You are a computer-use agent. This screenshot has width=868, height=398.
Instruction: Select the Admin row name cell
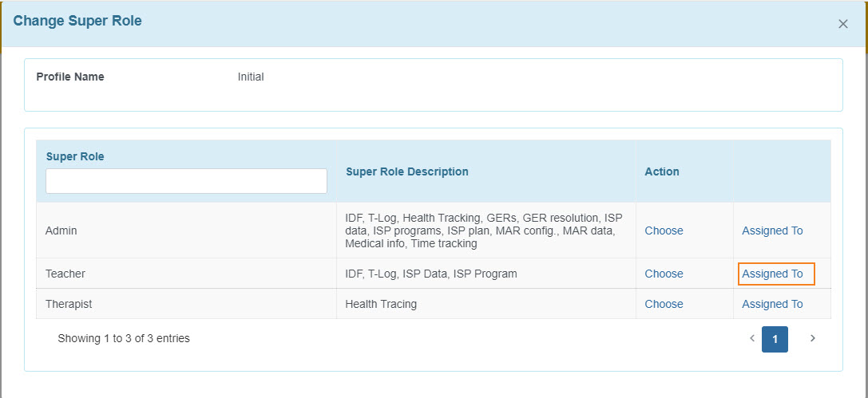click(186, 231)
